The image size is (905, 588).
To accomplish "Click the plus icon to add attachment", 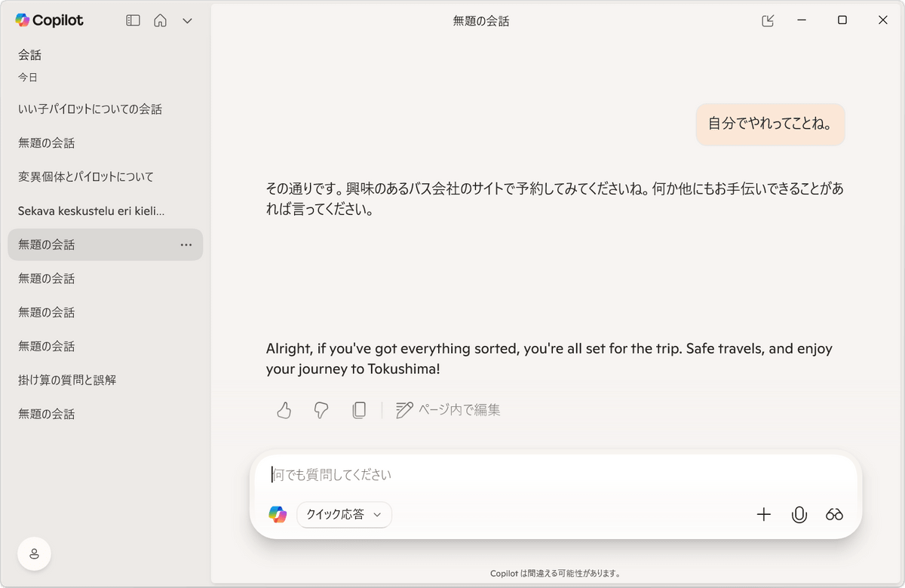I will click(763, 514).
